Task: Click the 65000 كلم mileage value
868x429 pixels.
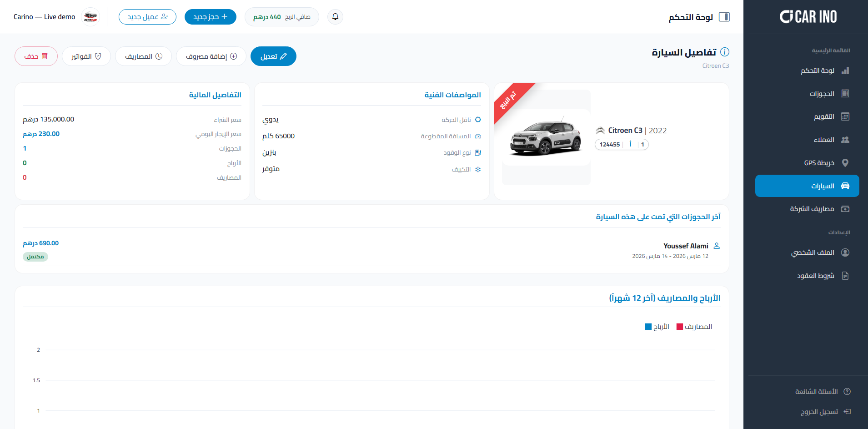Action: pos(279,136)
